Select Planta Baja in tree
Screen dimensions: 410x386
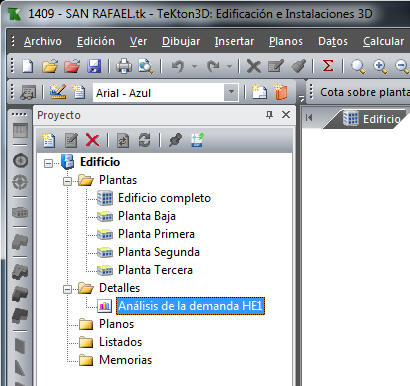point(147,216)
